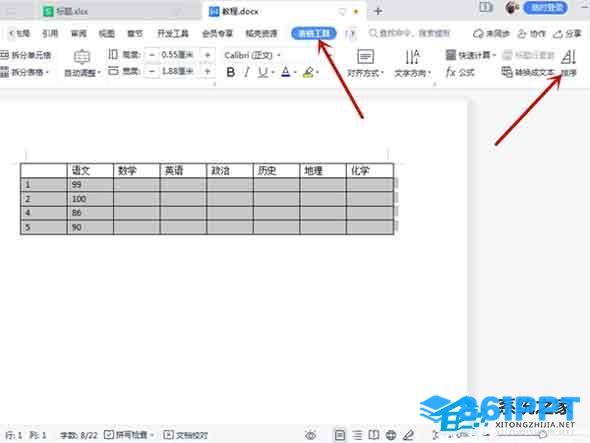Toggle document proofreading (文档校对)
This screenshot has width=590, height=443.
click(186, 435)
